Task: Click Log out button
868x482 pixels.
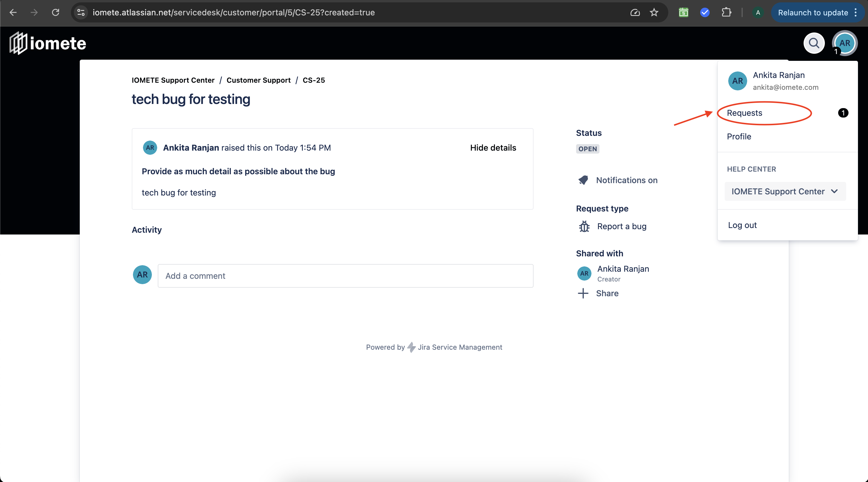Action: 742,225
